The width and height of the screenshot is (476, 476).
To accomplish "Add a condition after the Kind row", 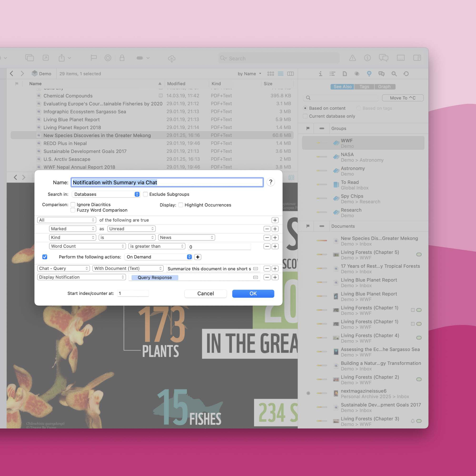I will [x=275, y=238].
